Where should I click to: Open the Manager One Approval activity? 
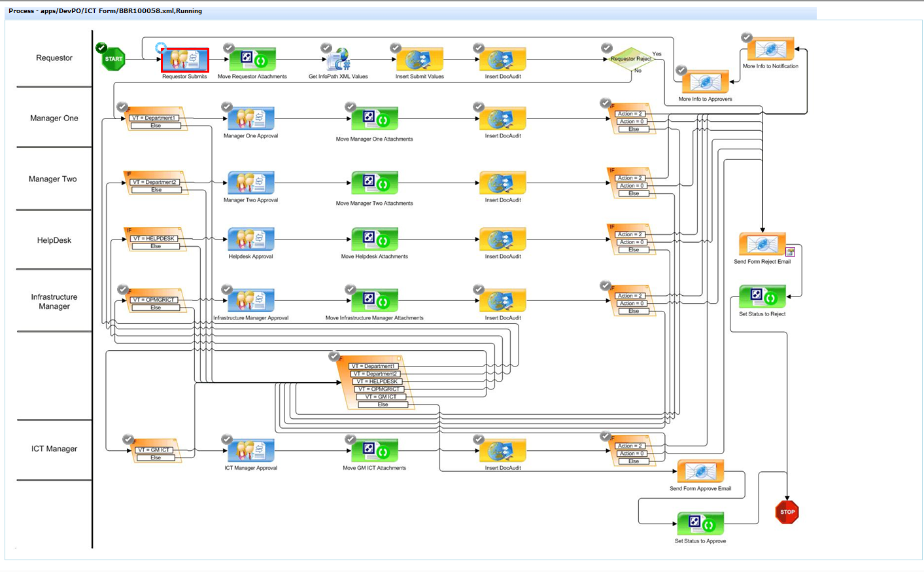tap(251, 119)
